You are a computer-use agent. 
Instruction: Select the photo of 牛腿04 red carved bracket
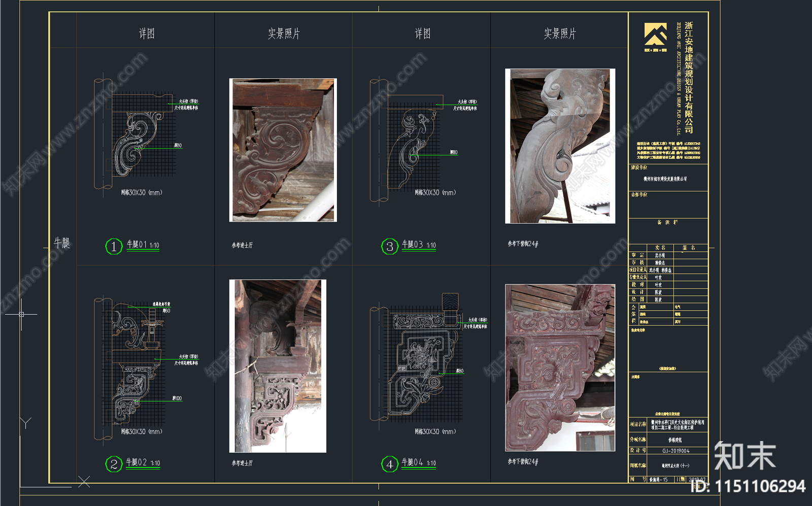coord(560,368)
